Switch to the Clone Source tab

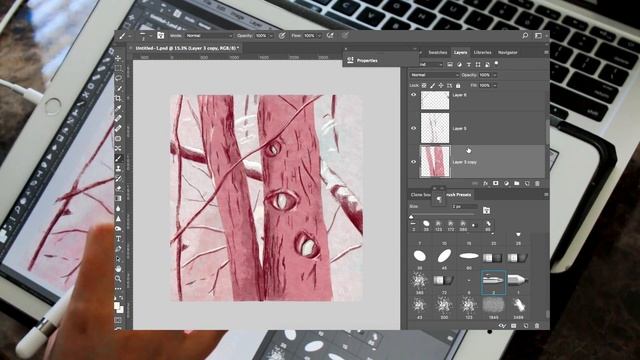(420, 195)
